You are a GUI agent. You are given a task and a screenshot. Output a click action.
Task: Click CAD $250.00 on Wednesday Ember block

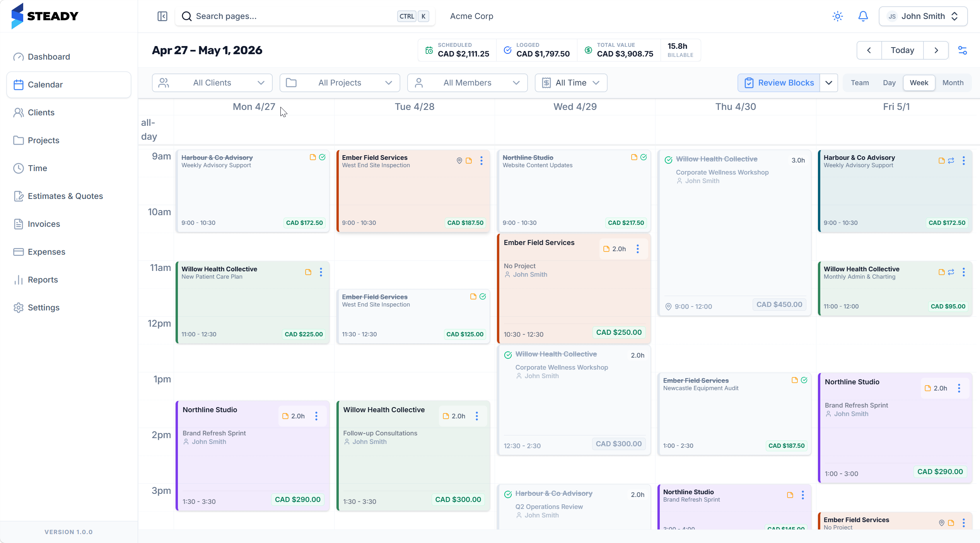point(619,332)
